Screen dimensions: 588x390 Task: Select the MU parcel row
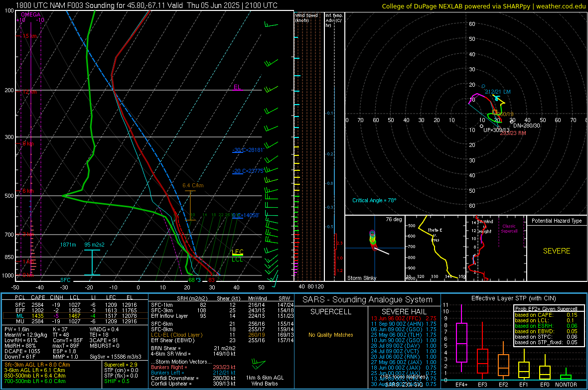click(x=75, y=321)
